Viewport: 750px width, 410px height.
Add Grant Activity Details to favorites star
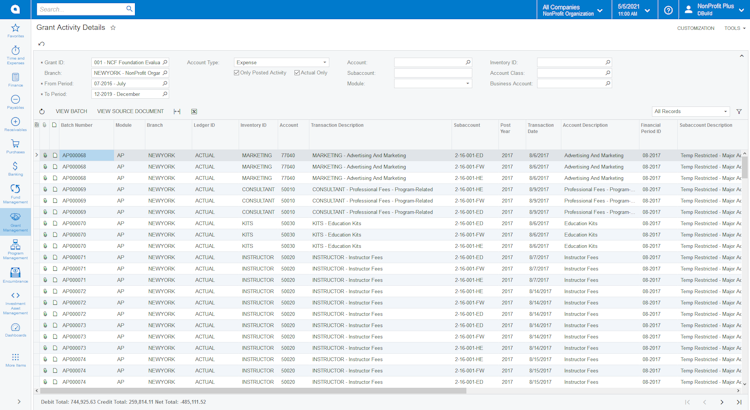coord(113,28)
